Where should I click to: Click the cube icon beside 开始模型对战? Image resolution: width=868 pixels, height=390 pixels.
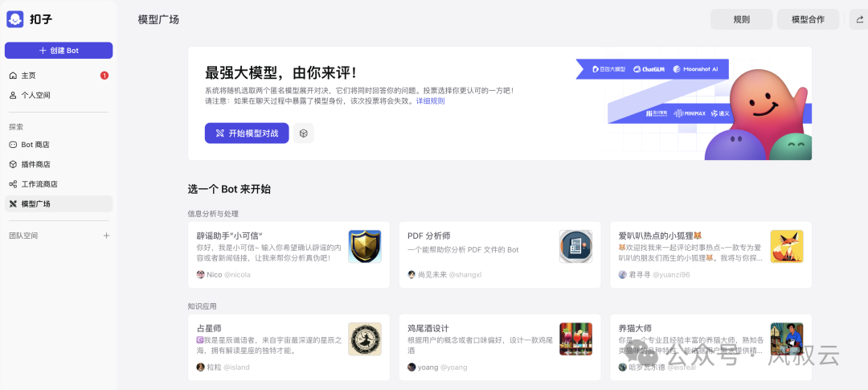coord(303,133)
